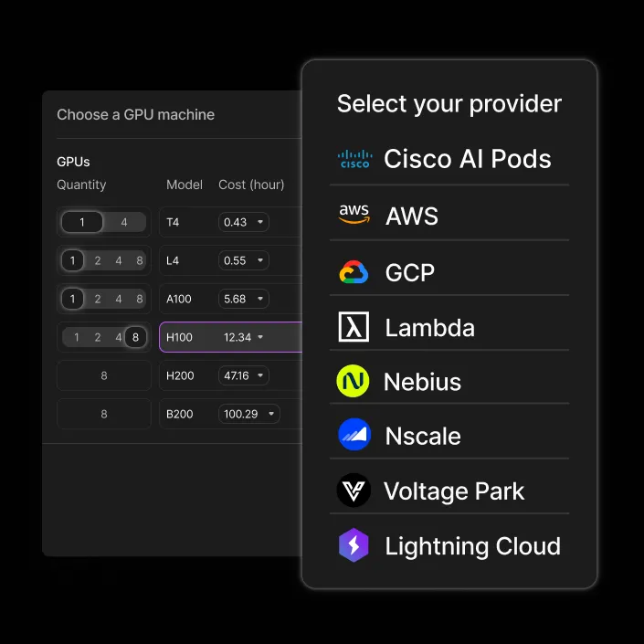Click the Lightning Cloud logo icon
The height and width of the screenshot is (644, 644).
click(x=354, y=545)
